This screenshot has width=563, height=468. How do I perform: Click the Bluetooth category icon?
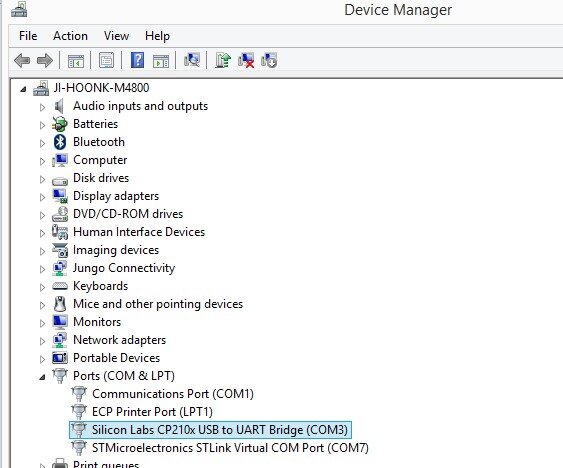[x=60, y=142]
